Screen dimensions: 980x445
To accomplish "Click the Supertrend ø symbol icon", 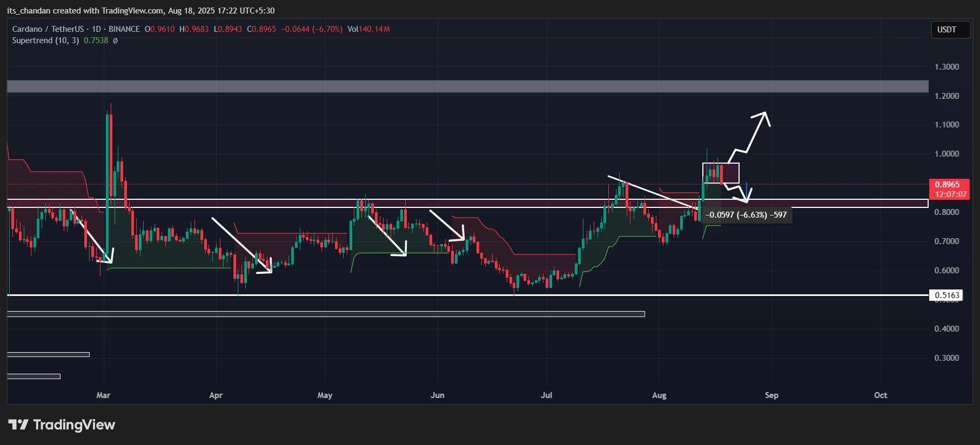I will click(x=115, y=41).
